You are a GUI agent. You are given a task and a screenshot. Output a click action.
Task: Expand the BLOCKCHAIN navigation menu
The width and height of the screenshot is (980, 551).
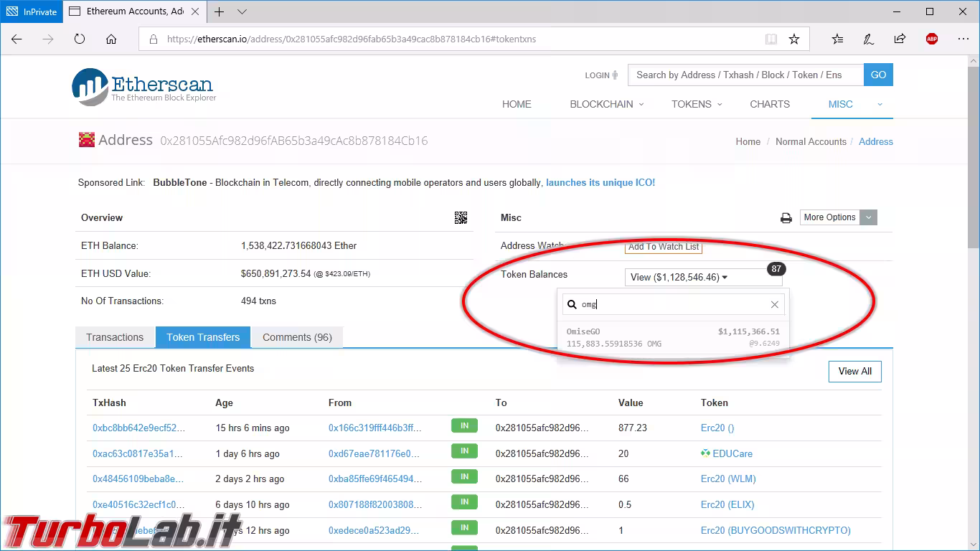(x=606, y=104)
